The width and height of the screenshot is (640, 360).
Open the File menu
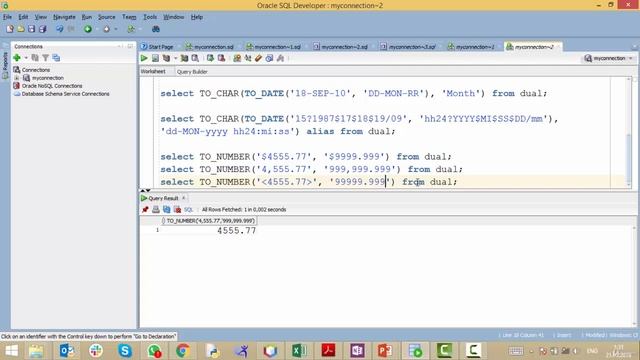pyautogui.click(x=7, y=17)
